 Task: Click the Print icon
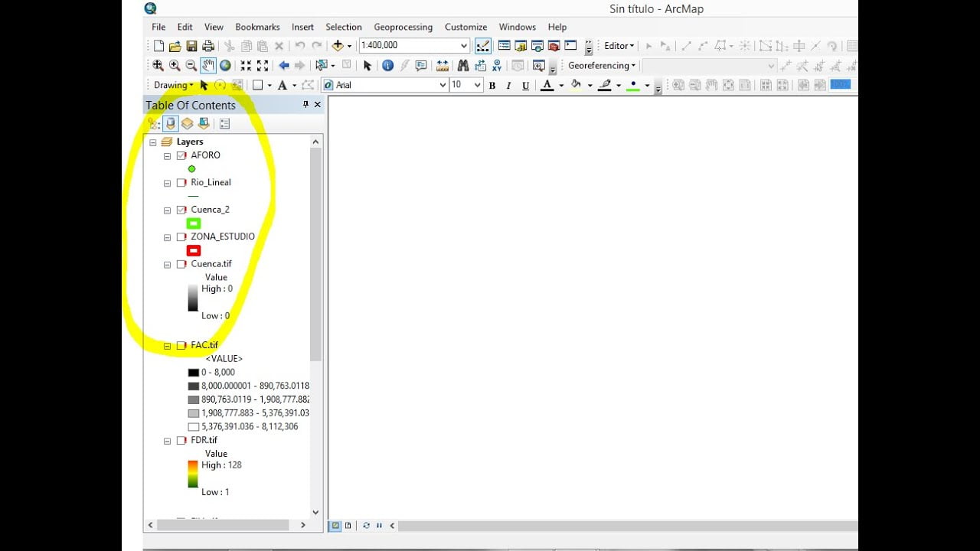click(207, 46)
